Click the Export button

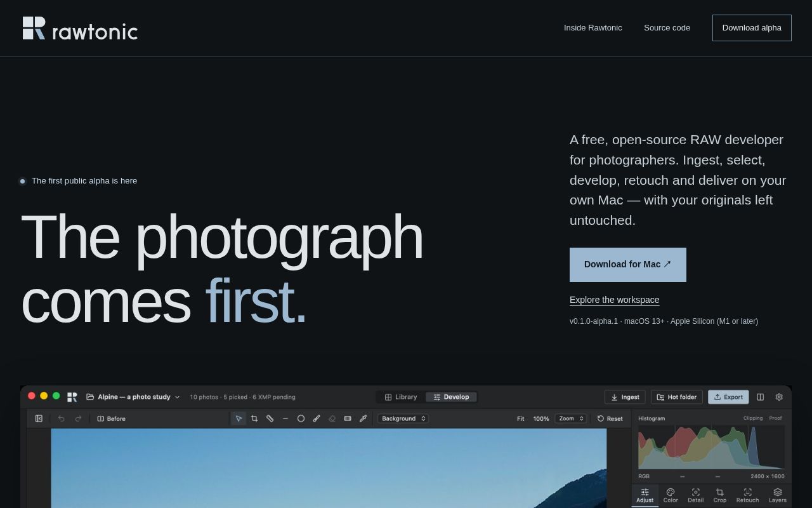(x=728, y=397)
